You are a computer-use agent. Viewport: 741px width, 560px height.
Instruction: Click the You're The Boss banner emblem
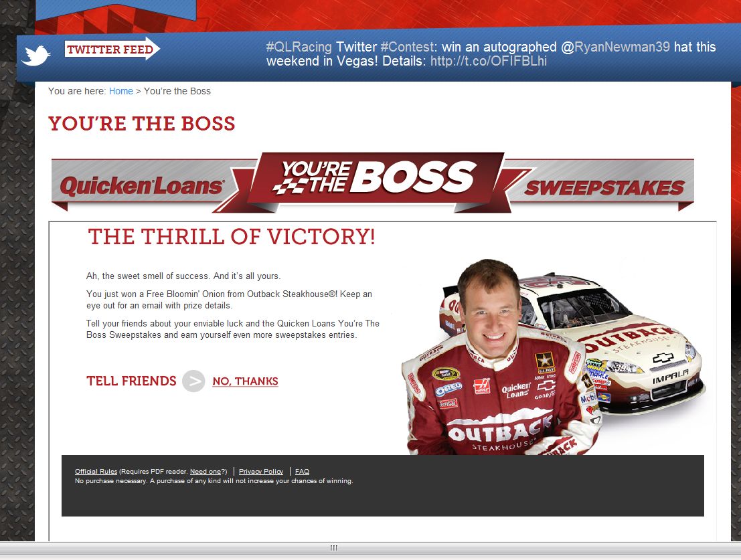[x=376, y=179]
